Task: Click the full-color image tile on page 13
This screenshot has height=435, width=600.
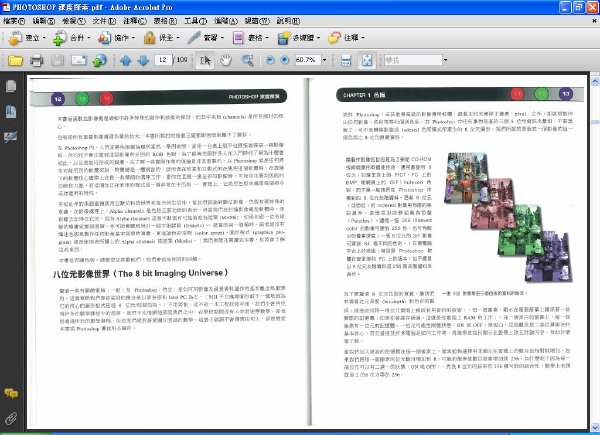Action: (466, 177)
